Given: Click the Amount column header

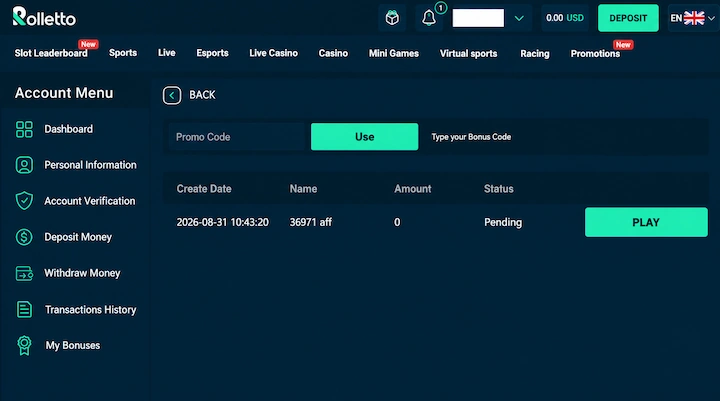Looking at the screenshot, I should point(412,189).
